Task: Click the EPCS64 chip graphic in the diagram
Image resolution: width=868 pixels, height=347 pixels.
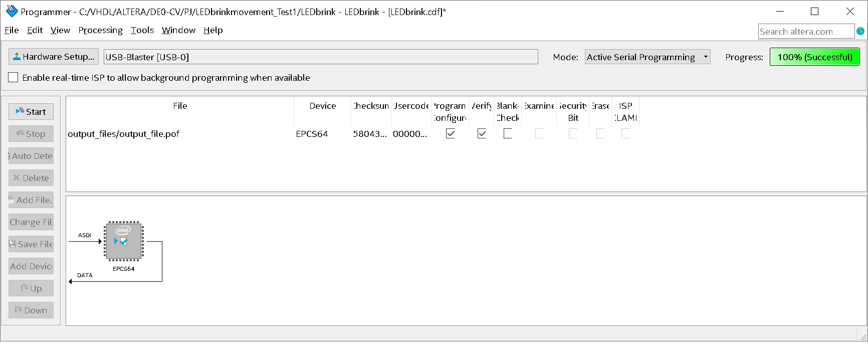Action: coord(124,241)
